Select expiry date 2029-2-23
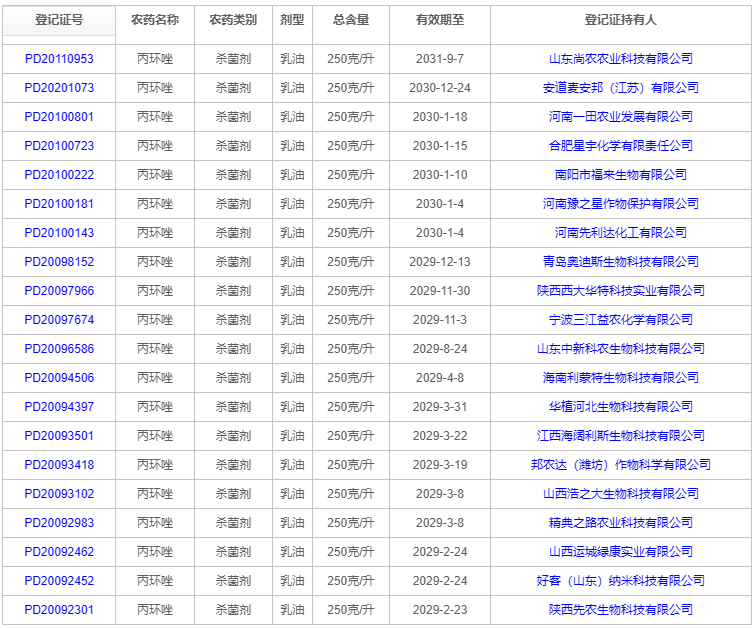Image resolution: width=754 pixels, height=628 pixels. click(440, 610)
